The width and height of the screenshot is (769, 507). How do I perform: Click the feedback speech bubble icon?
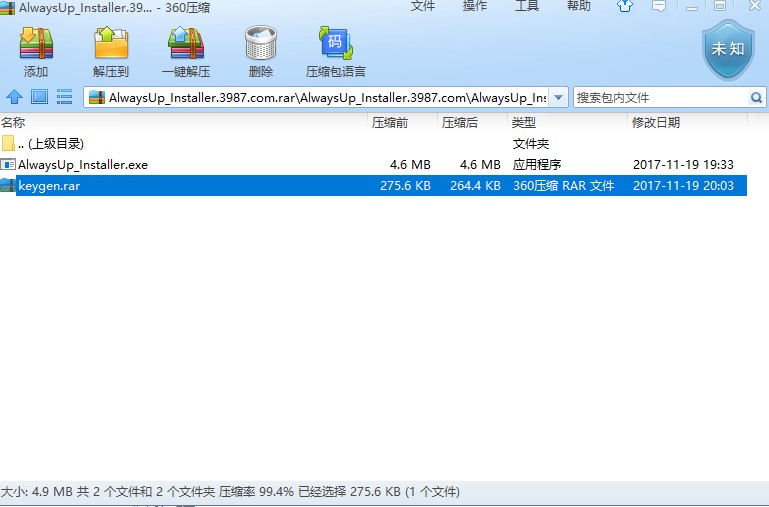pyautogui.click(x=659, y=6)
